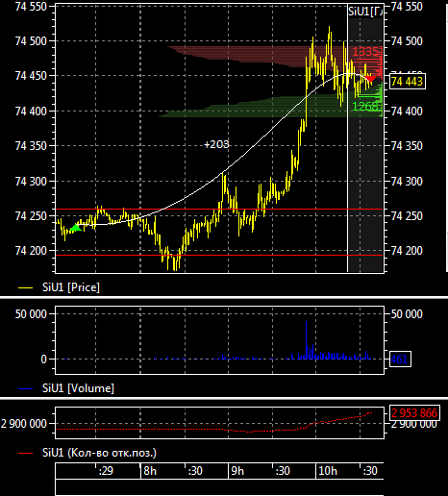Click the red 1335 ask volume label
448x496 pixels.
[365, 52]
